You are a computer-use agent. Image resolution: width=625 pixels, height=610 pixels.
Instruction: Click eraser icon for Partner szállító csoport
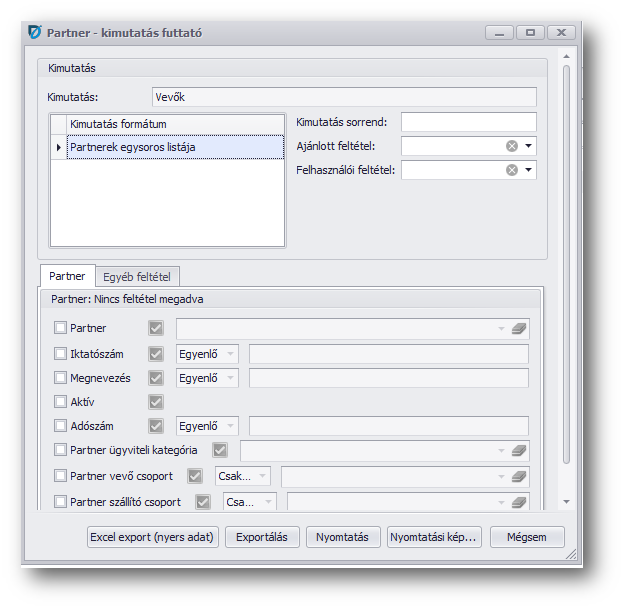pos(518,502)
